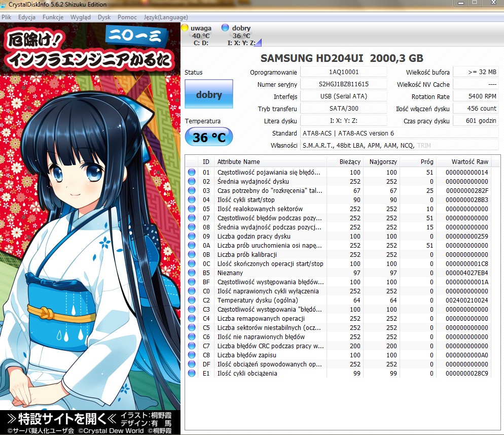504x435 pixels.
Task: Click the buffer size field >= 32 MB
Action: pos(476,72)
